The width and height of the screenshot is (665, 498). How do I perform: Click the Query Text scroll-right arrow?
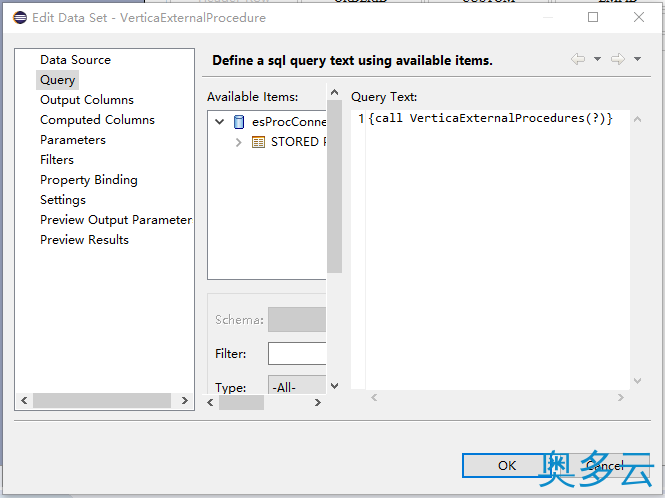point(621,397)
